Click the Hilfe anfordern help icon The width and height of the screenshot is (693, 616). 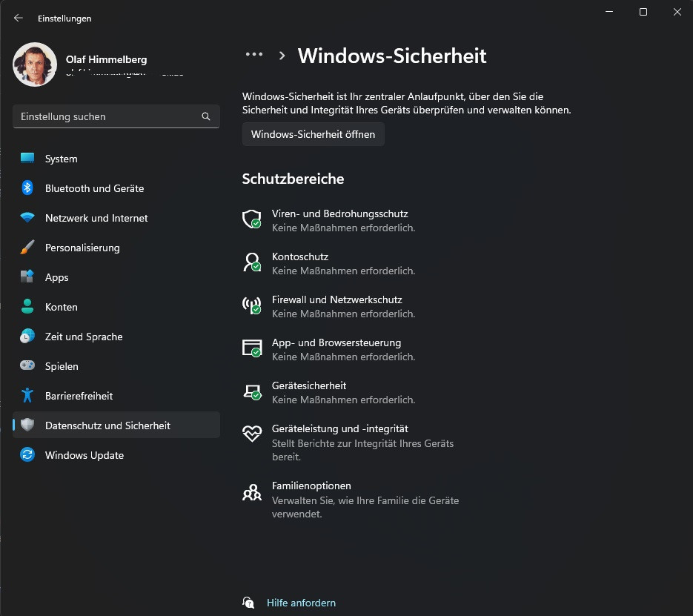[248, 603]
